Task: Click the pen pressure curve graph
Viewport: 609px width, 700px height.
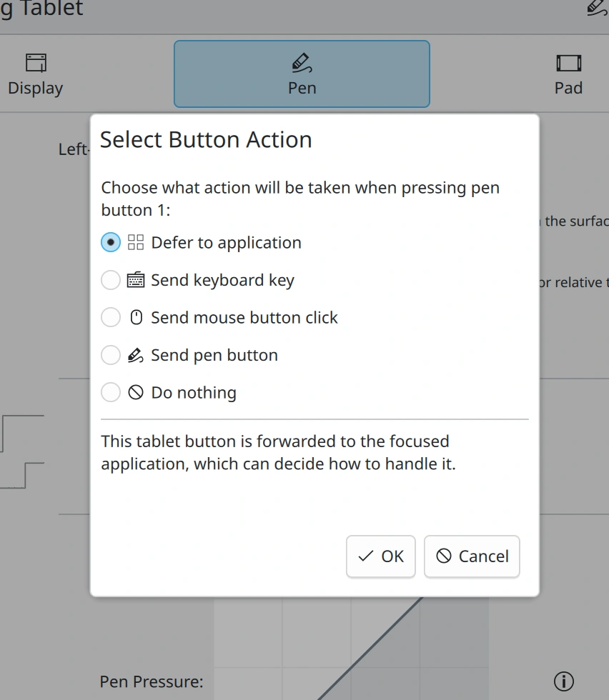Action: pos(351,649)
